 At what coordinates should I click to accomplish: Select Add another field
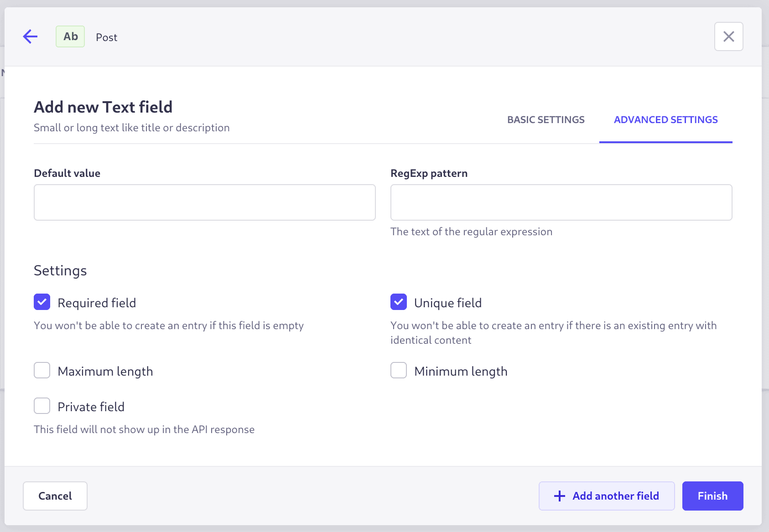[x=607, y=496]
